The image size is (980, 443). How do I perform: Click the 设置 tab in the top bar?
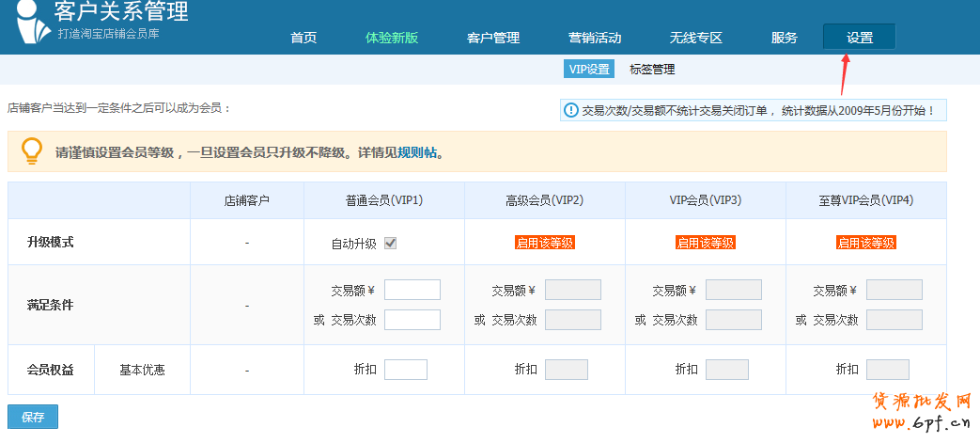859,38
